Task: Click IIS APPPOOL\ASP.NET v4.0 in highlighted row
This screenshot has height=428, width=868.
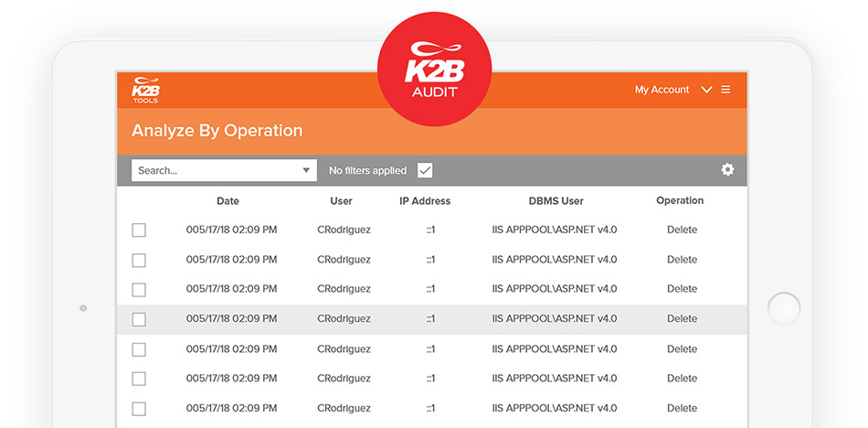Action: [x=554, y=319]
